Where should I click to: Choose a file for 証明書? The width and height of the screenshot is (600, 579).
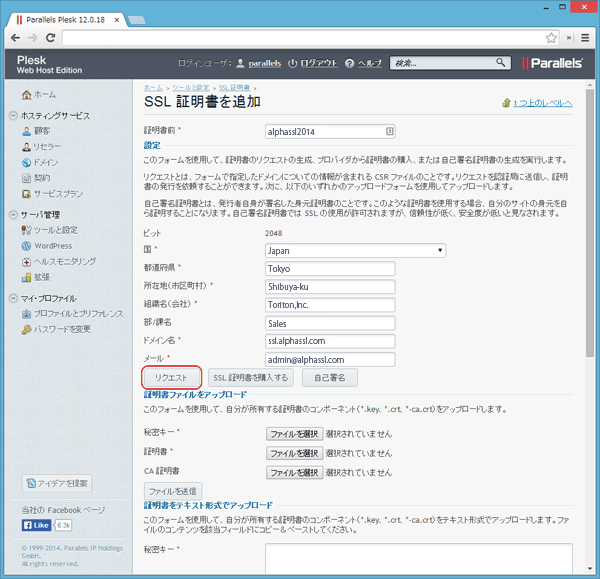coord(294,453)
